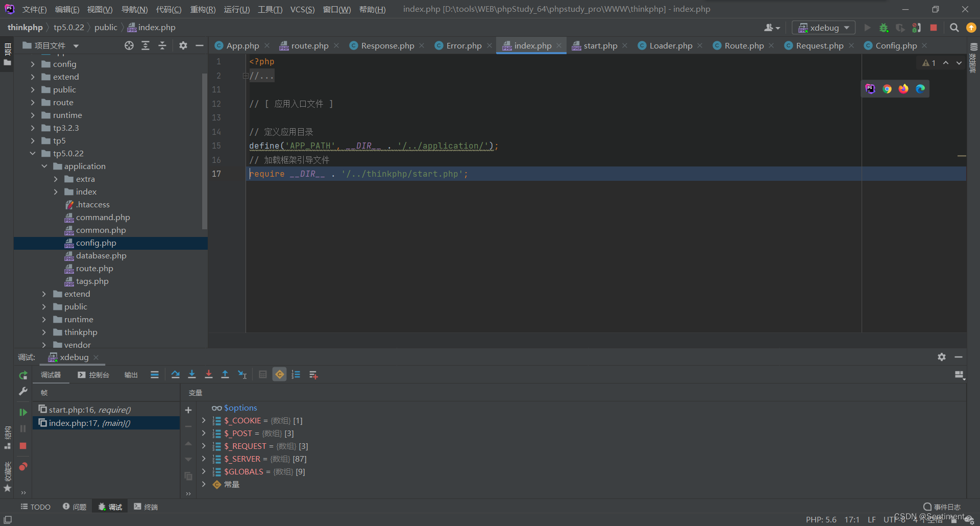
Task: Click the Step Over debugger icon
Action: coord(175,375)
